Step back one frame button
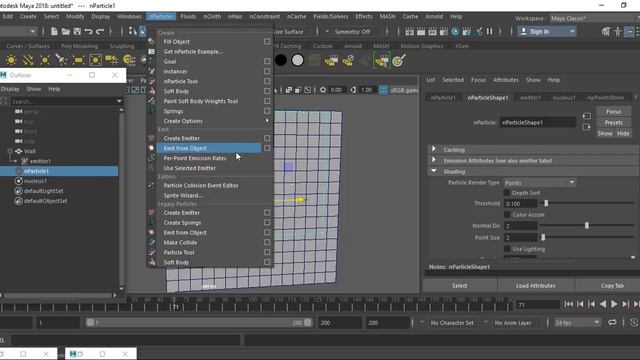This screenshot has width=640, height=360. [x=580, y=304]
